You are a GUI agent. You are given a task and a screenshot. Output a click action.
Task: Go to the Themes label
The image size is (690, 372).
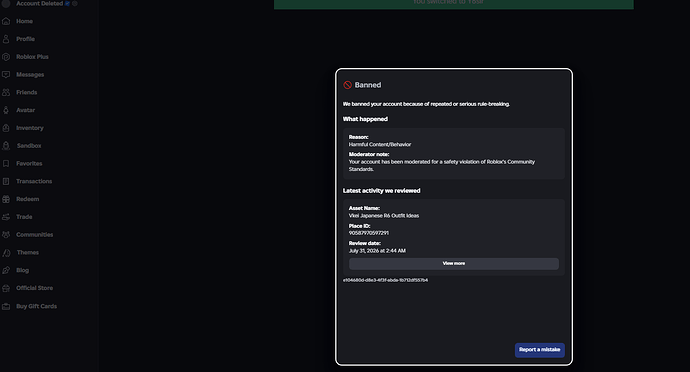(x=28, y=253)
